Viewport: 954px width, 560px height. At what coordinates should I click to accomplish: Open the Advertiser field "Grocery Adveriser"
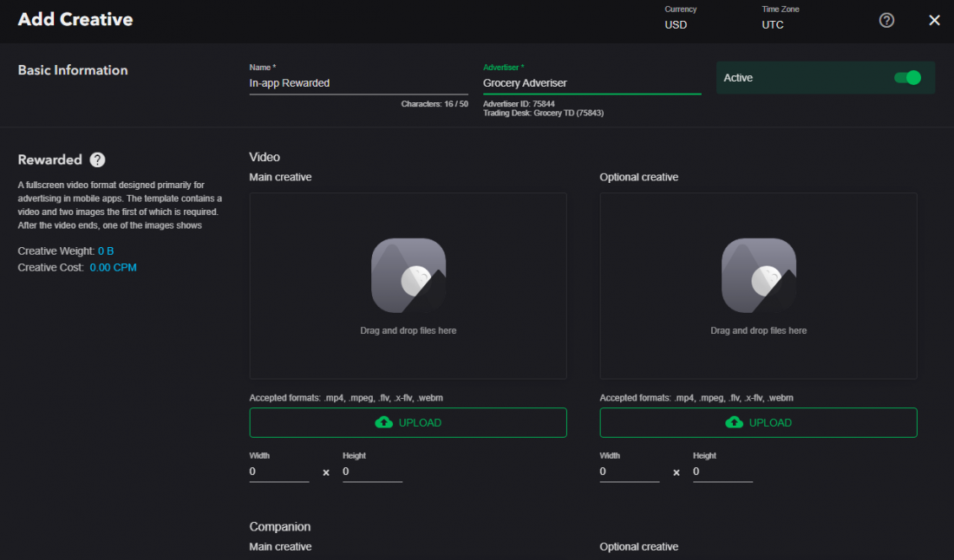[x=592, y=83]
